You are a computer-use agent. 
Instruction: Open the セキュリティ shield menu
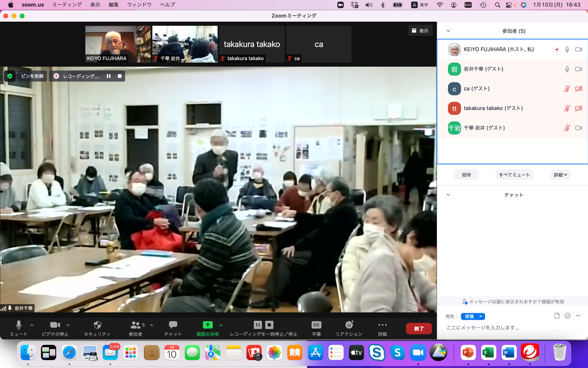(x=97, y=328)
